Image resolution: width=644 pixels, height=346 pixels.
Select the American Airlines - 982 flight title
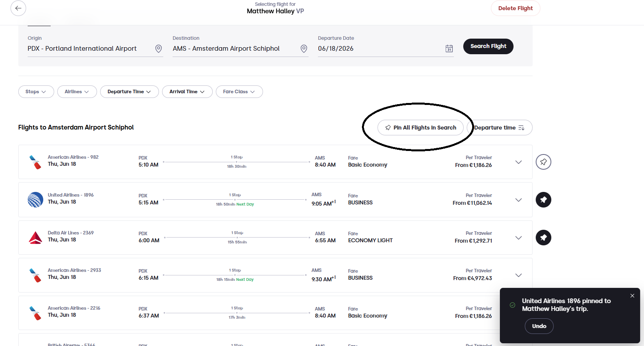(x=73, y=157)
